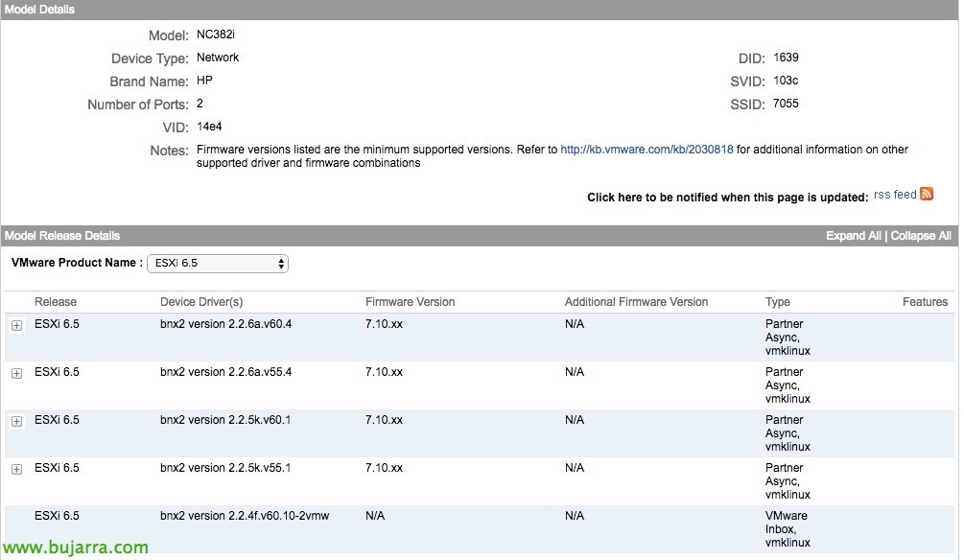Open the kb.vmware.com/kb/2030818 link
Viewport: 964px width, 560px height.
point(647,150)
